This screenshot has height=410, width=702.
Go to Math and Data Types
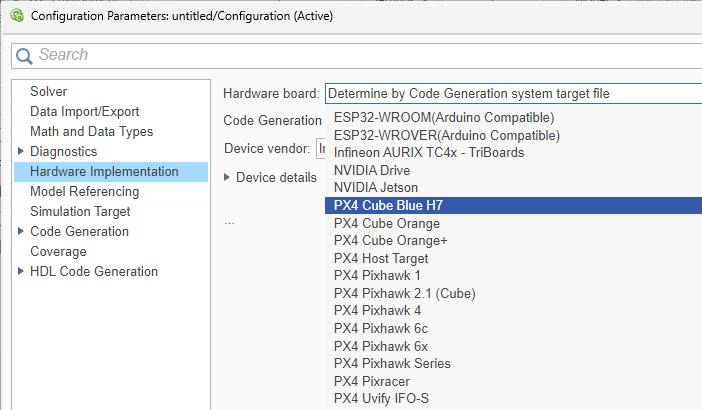pos(91,131)
